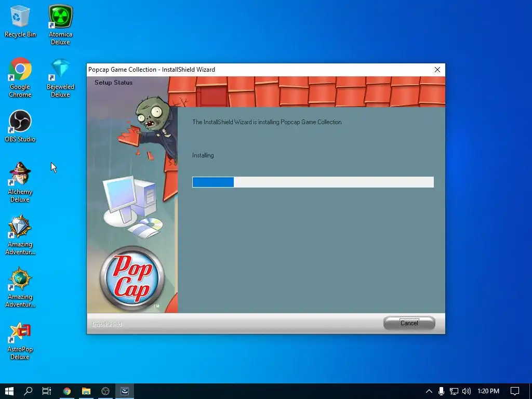
Task: Open the 1:20 PM clock
Action: (x=488, y=391)
